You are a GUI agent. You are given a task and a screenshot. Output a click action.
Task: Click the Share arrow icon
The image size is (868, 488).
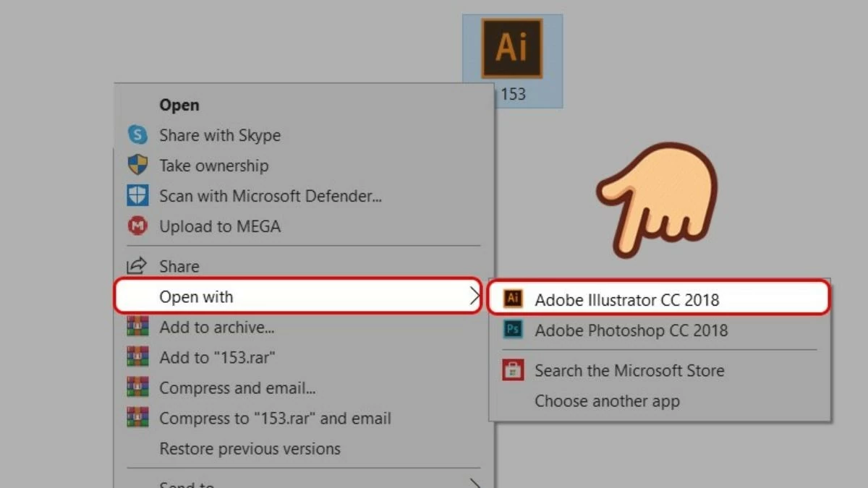[x=137, y=266]
